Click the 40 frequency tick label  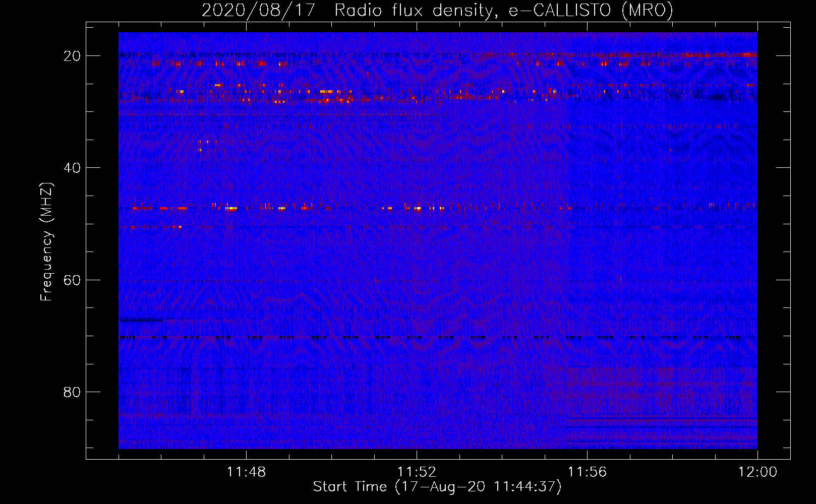click(72, 168)
